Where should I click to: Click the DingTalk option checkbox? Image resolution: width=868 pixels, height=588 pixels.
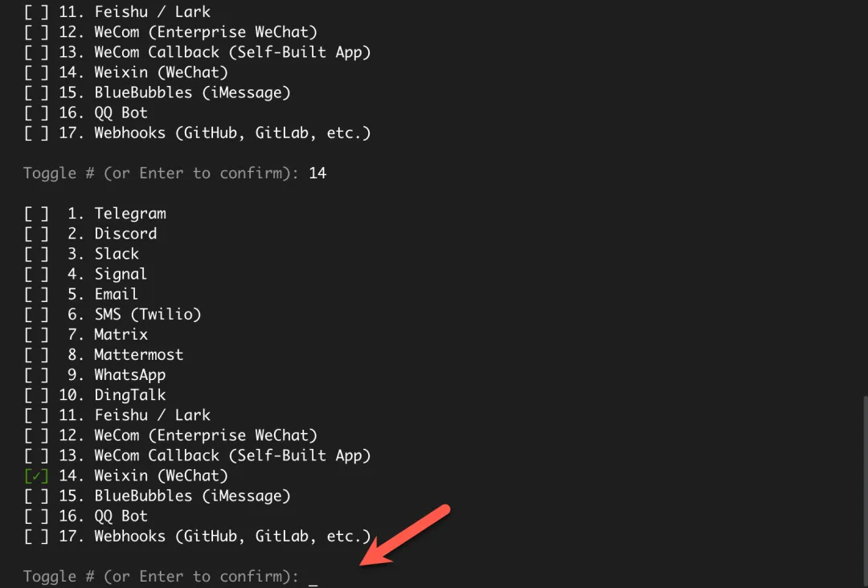click(x=36, y=395)
